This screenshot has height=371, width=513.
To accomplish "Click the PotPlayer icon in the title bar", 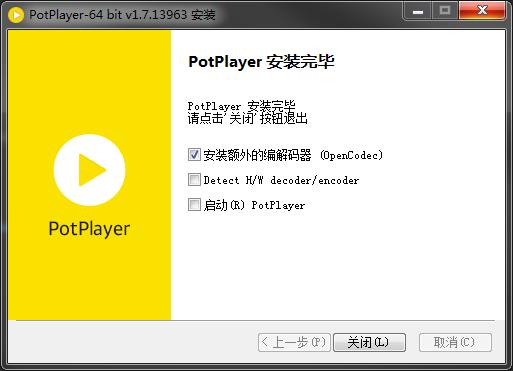I will tap(16, 15).
